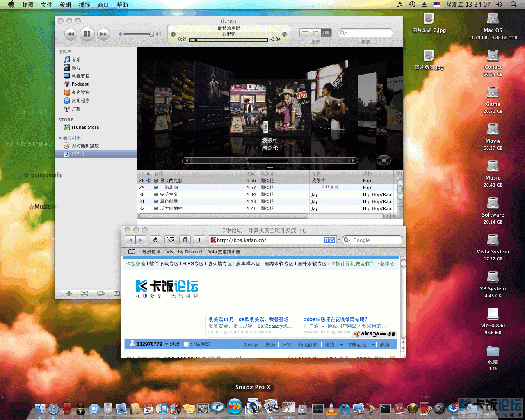Uncheck song 一路北向
Screen dimensions: 525x420
[156, 187]
